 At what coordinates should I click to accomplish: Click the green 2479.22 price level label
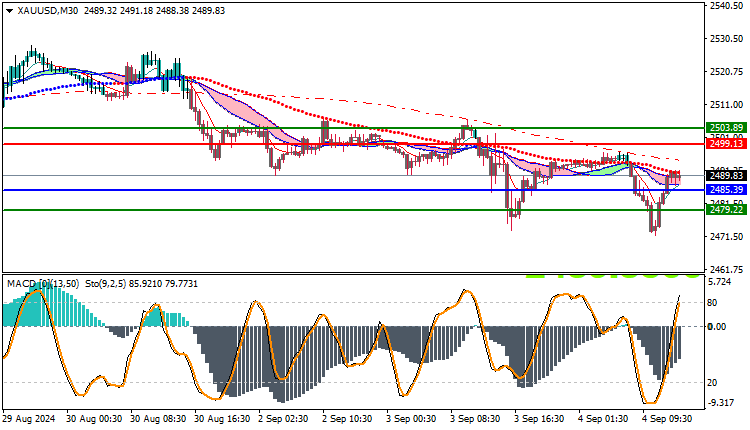pos(727,209)
